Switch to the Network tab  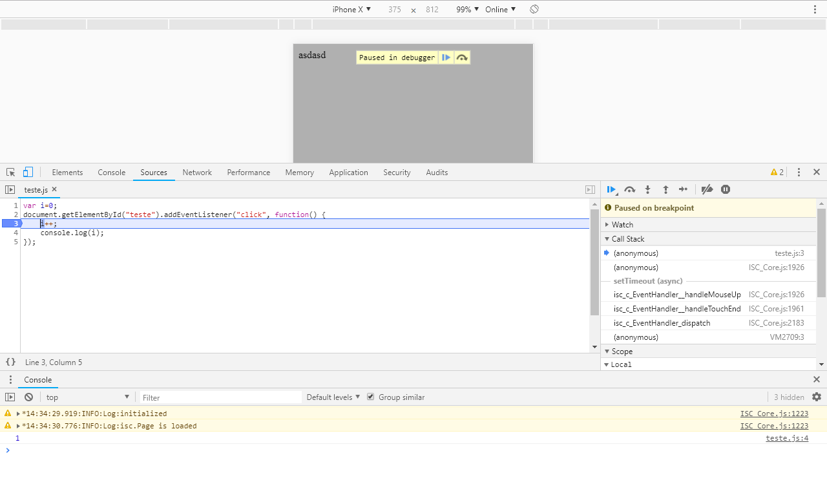tap(197, 173)
